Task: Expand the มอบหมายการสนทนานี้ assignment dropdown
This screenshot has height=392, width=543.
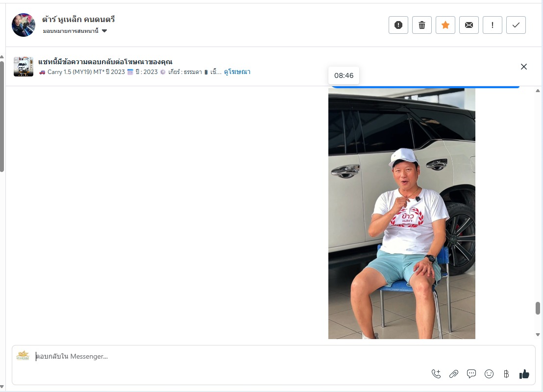Action: click(75, 31)
